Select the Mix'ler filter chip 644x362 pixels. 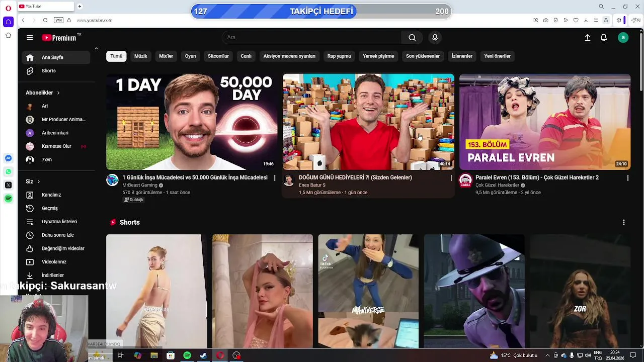166,56
